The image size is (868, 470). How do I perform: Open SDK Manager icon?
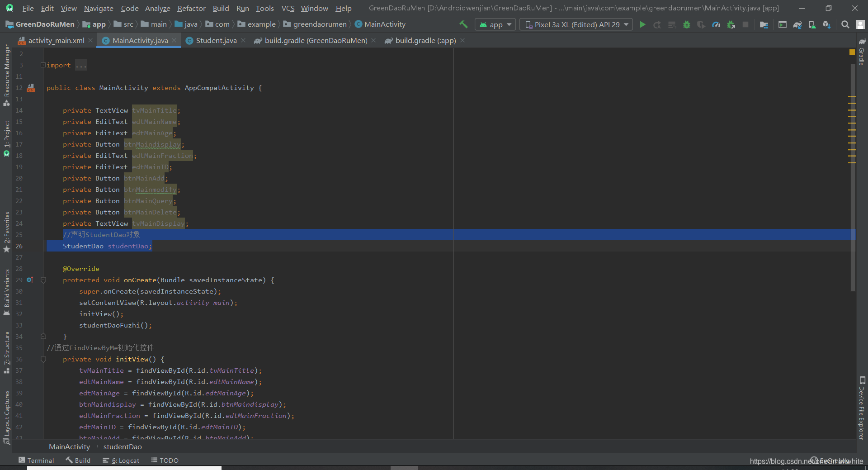[827, 24]
